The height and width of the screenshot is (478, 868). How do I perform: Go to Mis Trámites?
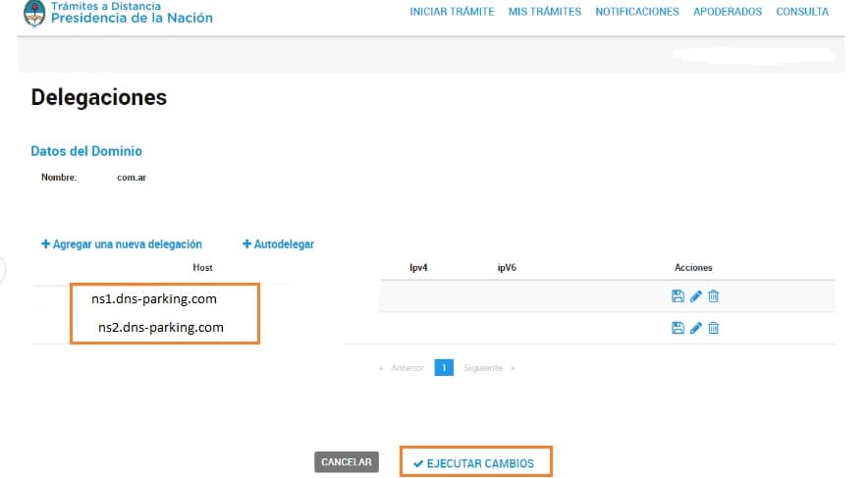(544, 12)
